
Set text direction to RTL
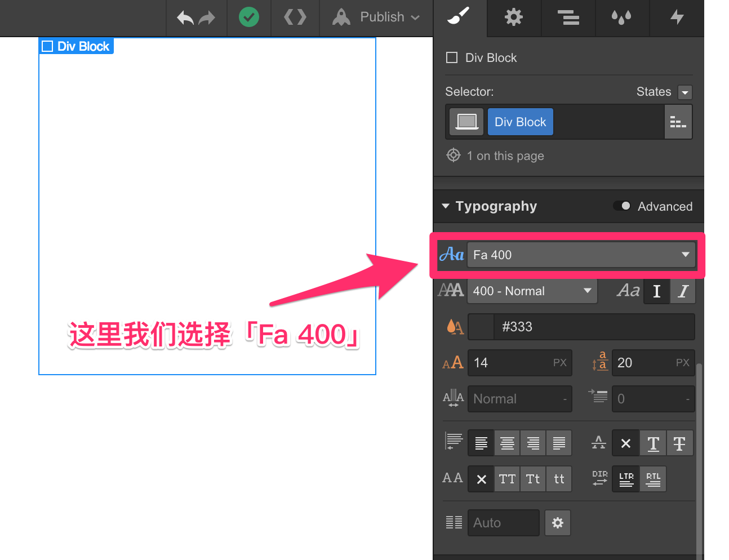(x=653, y=478)
